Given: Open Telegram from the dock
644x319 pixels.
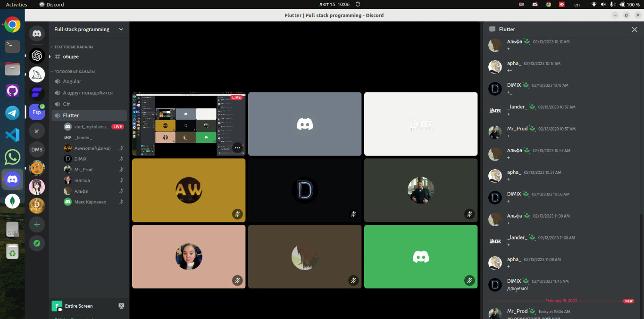Looking at the screenshot, I should point(12,113).
